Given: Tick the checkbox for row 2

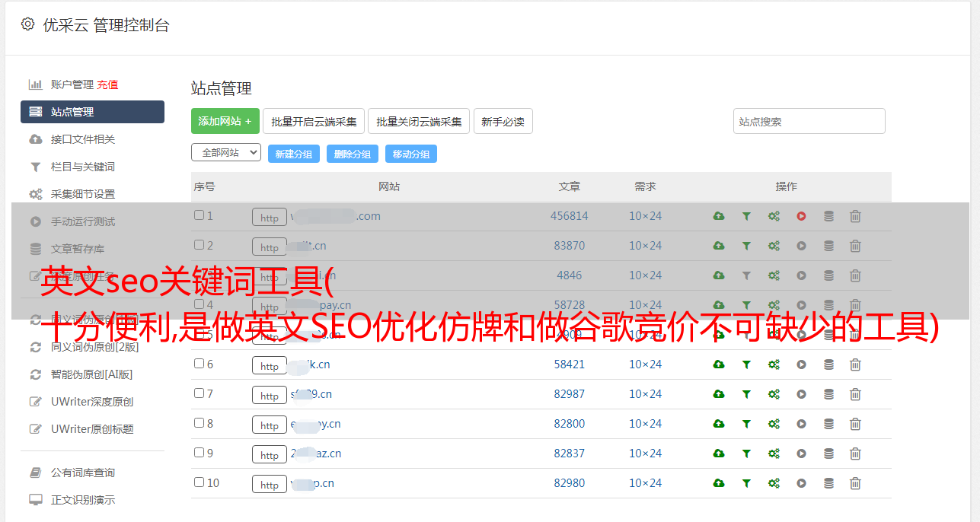Looking at the screenshot, I should (x=199, y=245).
